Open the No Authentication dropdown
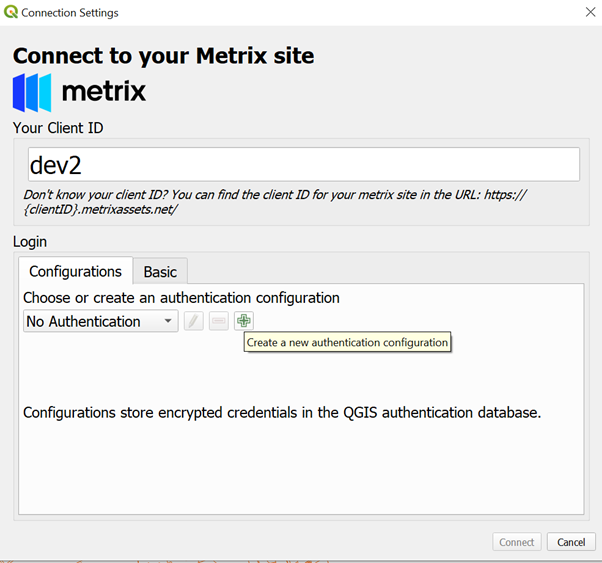This screenshot has width=602, height=563. pos(101,321)
